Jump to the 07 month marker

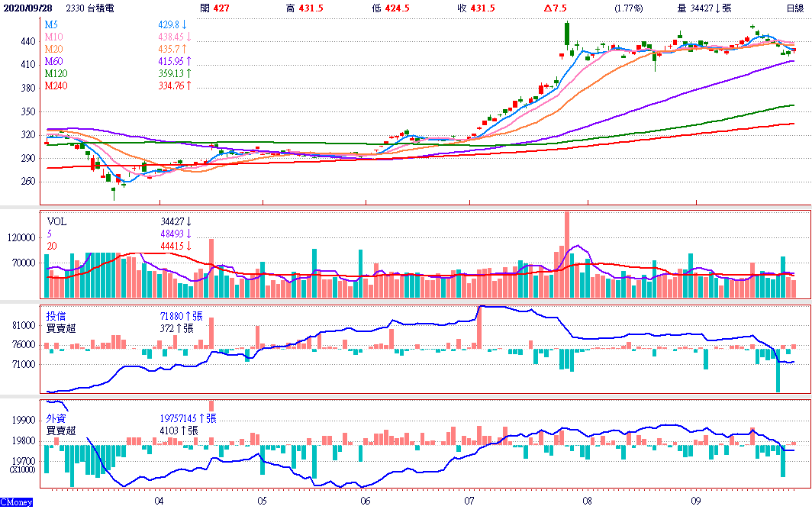coord(469,501)
